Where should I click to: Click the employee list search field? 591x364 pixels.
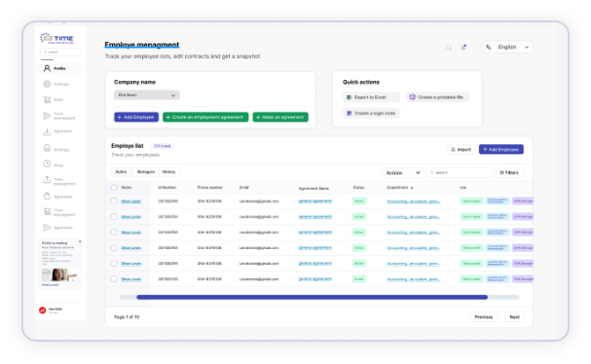[460, 172]
